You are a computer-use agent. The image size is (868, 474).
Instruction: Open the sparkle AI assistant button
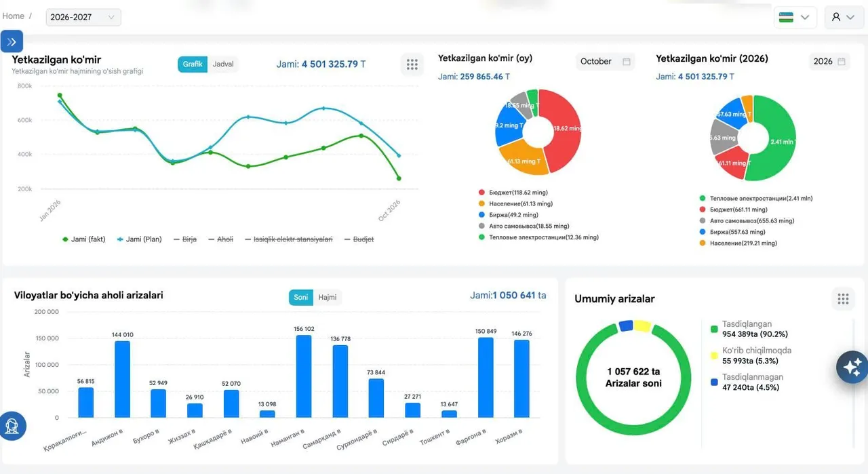[x=852, y=367]
